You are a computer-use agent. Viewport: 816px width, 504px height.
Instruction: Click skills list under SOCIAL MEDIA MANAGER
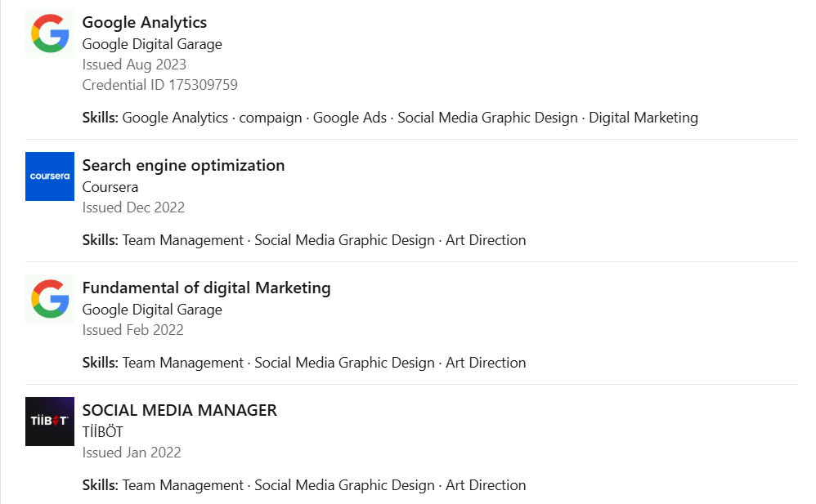click(x=304, y=485)
